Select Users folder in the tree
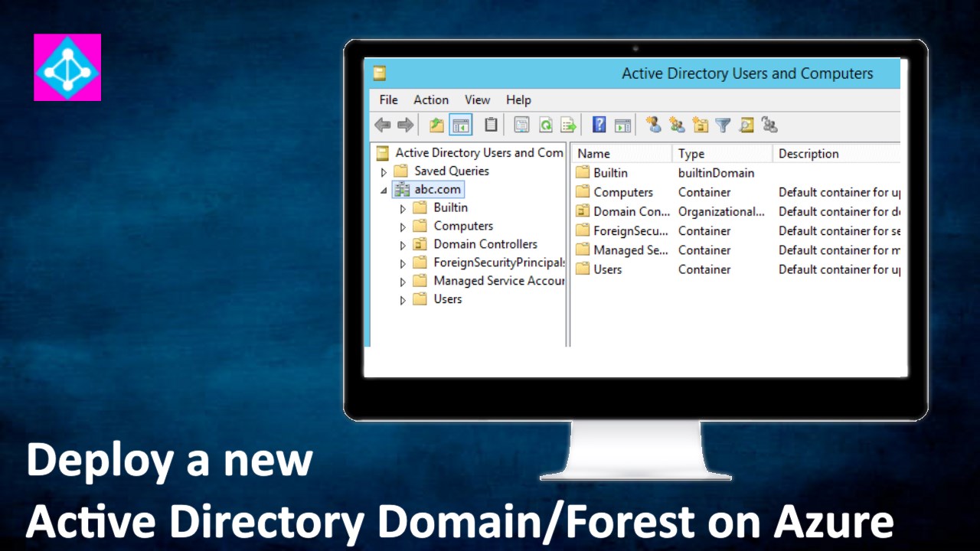Image resolution: width=980 pixels, height=551 pixels. tap(437, 299)
